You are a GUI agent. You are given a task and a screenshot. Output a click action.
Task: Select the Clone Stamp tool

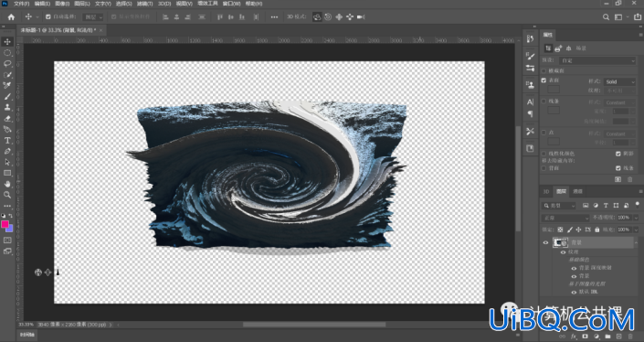click(7, 107)
